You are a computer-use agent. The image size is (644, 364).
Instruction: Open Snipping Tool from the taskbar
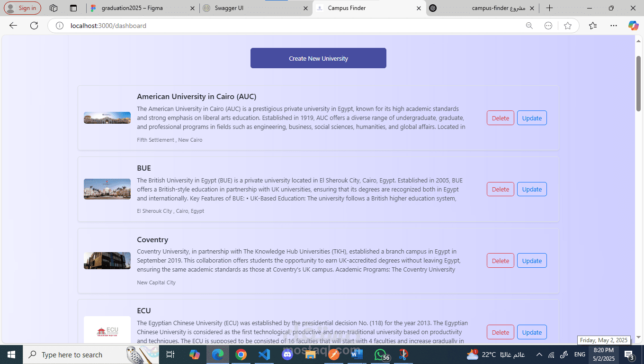[x=403, y=355]
